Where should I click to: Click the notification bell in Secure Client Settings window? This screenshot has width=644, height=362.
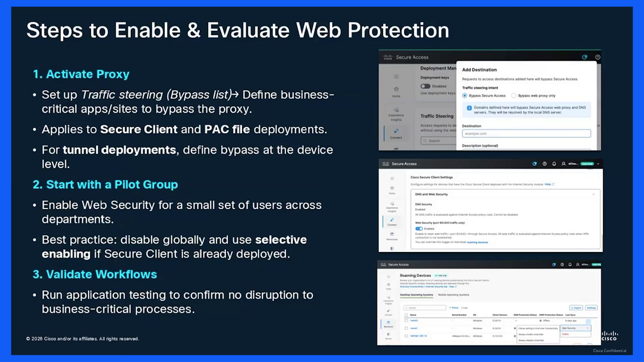coord(554,164)
